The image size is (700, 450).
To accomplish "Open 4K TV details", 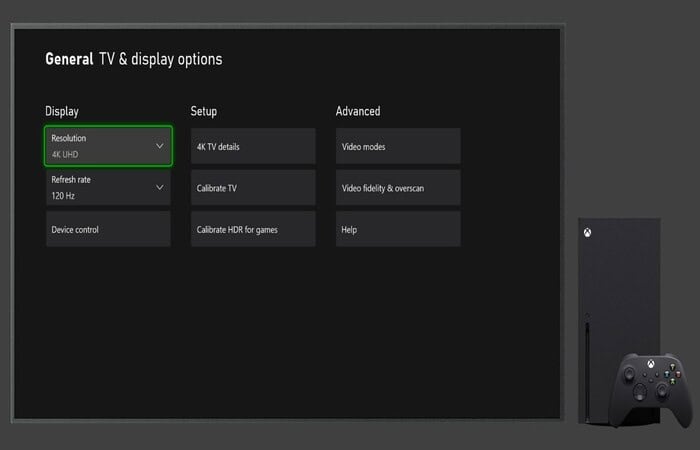I will pyautogui.click(x=253, y=146).
